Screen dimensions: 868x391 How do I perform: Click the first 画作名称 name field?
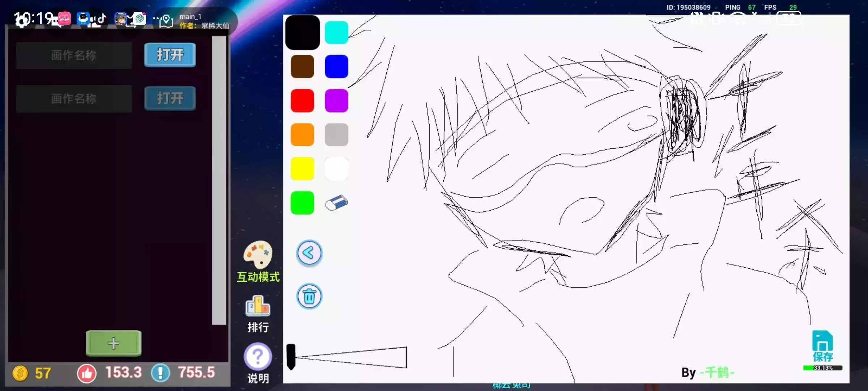74,55
